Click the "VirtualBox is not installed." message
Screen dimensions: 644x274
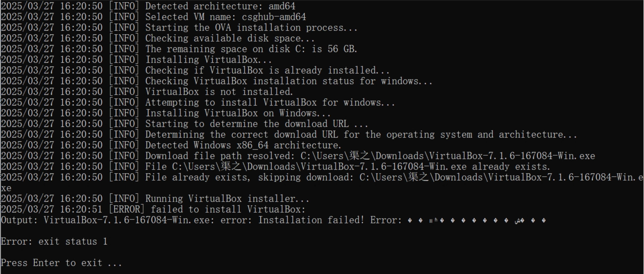point(219,92)
